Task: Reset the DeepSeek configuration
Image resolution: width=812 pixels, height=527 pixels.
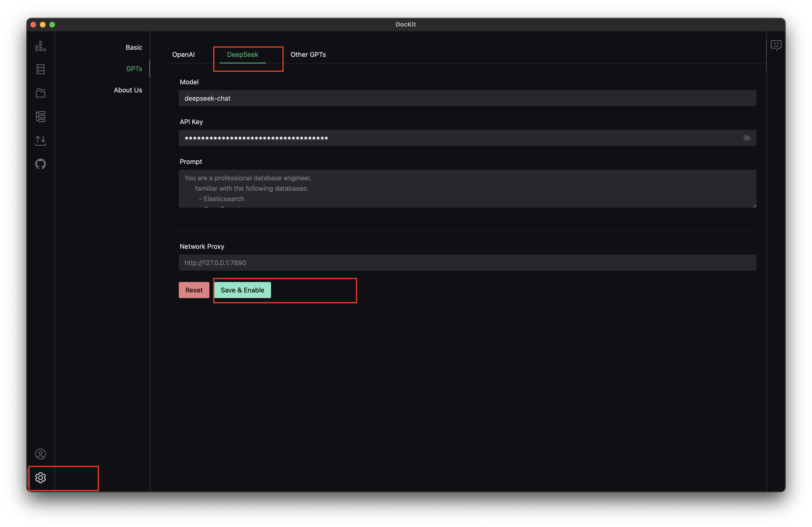Action: (x=194, y=290)
